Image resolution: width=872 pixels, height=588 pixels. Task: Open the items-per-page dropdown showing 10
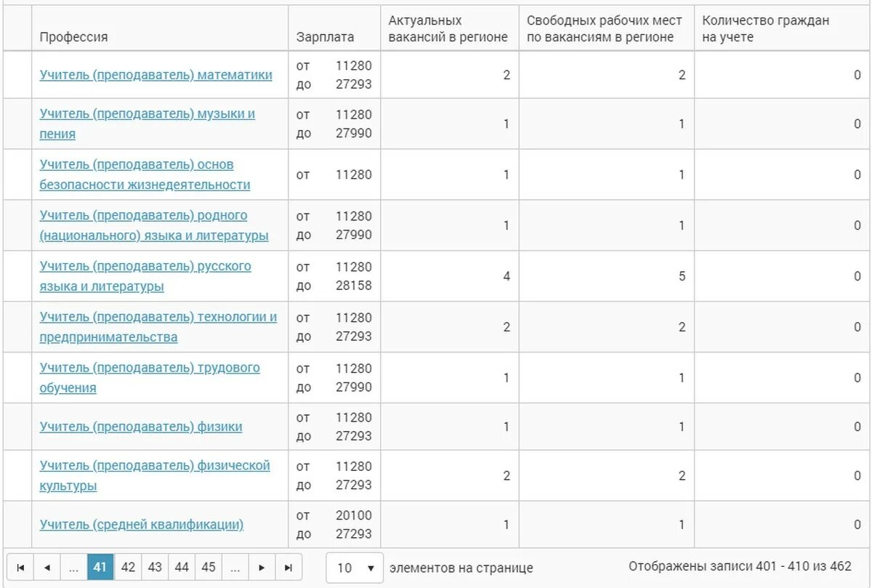coord(355,568)
